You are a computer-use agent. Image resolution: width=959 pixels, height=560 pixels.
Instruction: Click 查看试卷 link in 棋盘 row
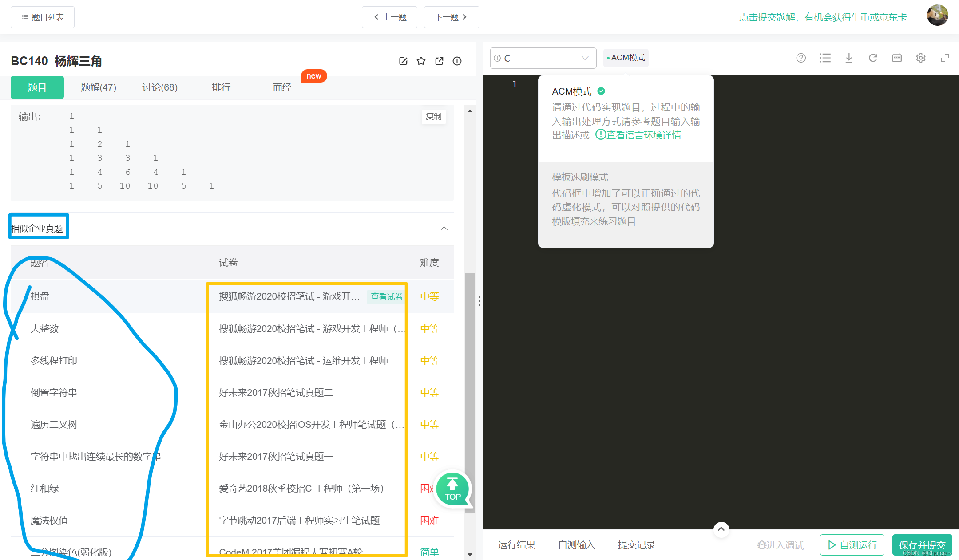[387, 296]
